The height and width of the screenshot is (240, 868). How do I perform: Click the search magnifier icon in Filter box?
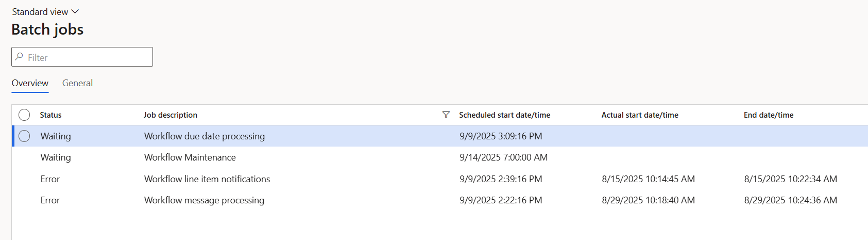(x=20, y=57)
